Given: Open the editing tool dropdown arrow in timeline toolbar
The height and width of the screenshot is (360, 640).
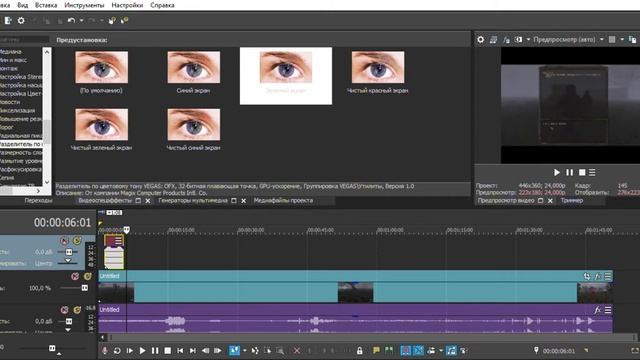Looking at the screenshot, I should tap(244, 351).
